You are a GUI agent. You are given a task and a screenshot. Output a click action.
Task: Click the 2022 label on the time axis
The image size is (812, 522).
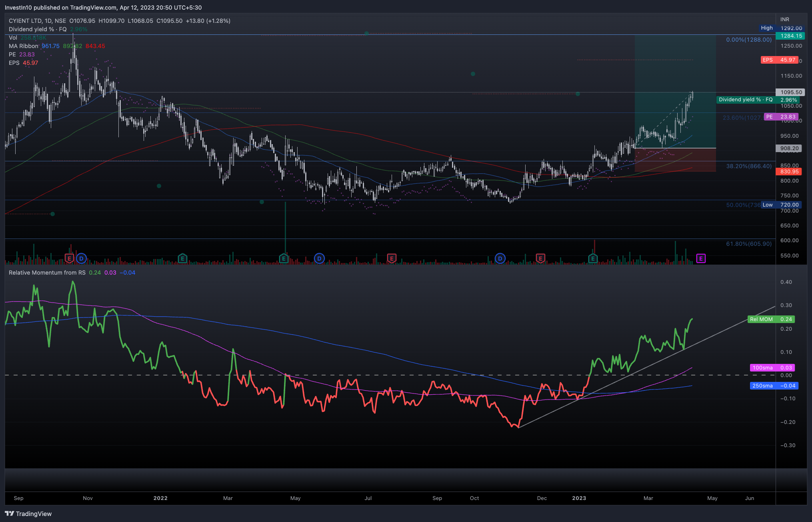tap(160, 498)
